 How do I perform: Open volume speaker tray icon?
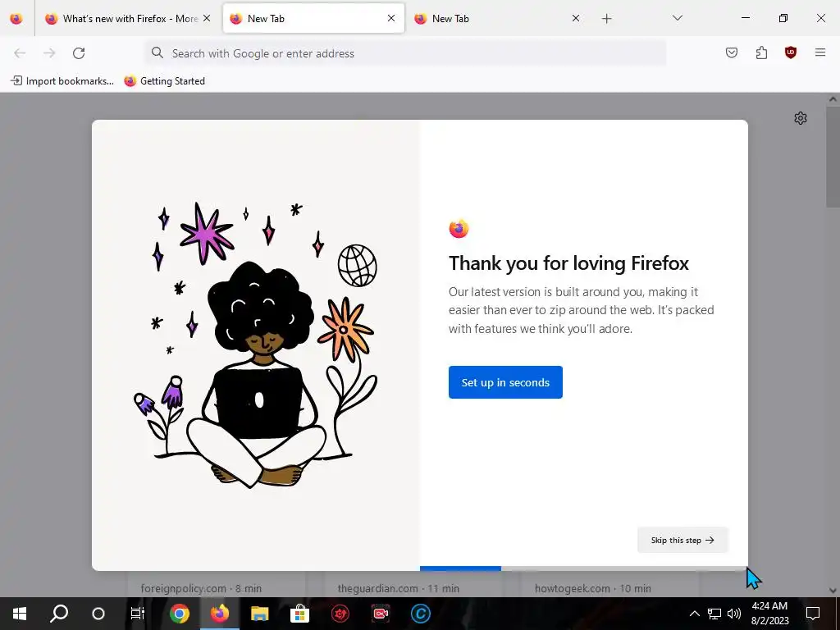click(x=734, y=614)
